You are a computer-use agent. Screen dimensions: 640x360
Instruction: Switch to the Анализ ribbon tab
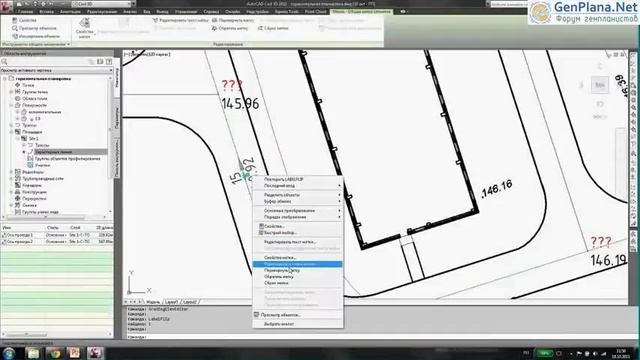point(130,11)
